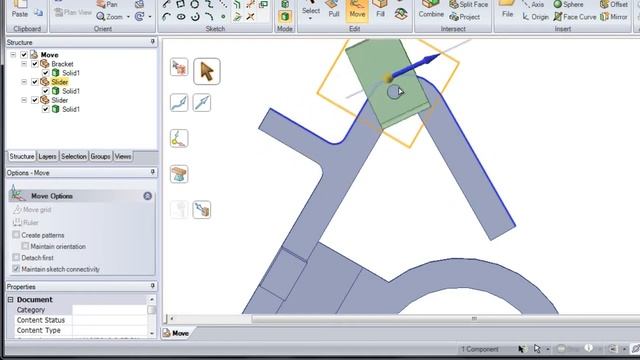Collapse the Document properties group

point(11,300)
